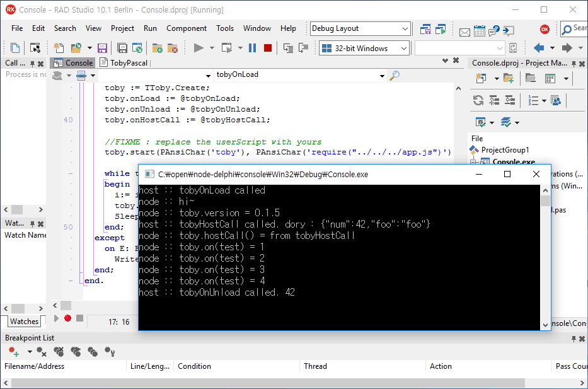Click the Console.exe window vertical scrollbar thumb
The width and height of the screenshot is (588, 389).
pos(545,200)
